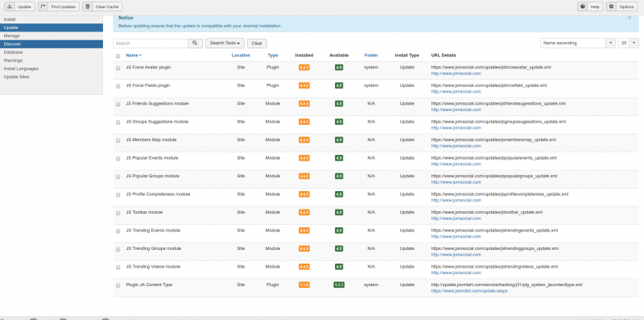Open the Database sidebar item
Viewport: 644px width, 320px height.
pos(52,52)
